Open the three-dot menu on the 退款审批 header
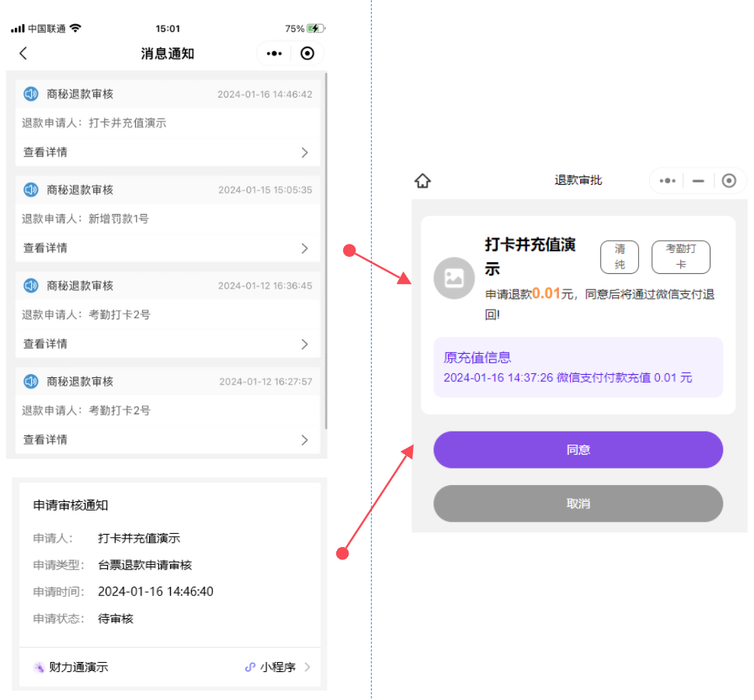The height and width of the screenshot is (700, 754). coord(668,181)
